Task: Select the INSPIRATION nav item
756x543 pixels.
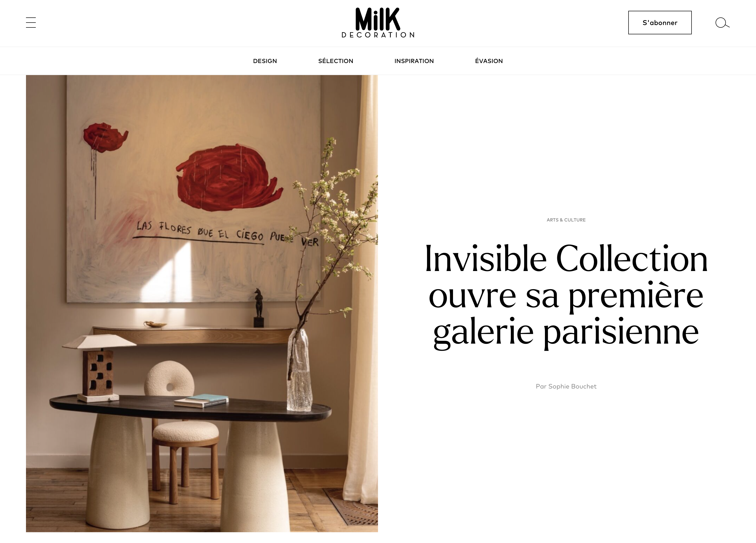Action: (414, 61)
